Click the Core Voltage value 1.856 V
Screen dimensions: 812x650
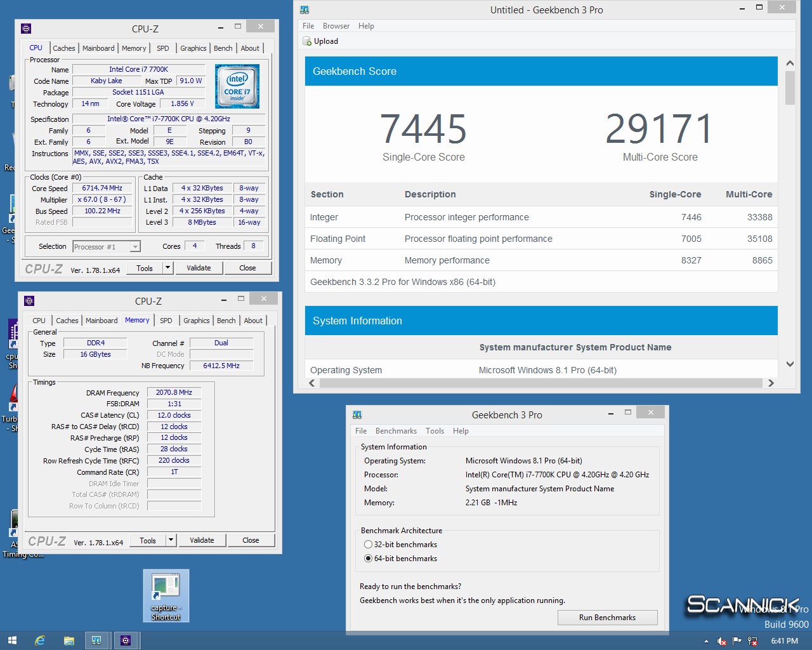182,103
